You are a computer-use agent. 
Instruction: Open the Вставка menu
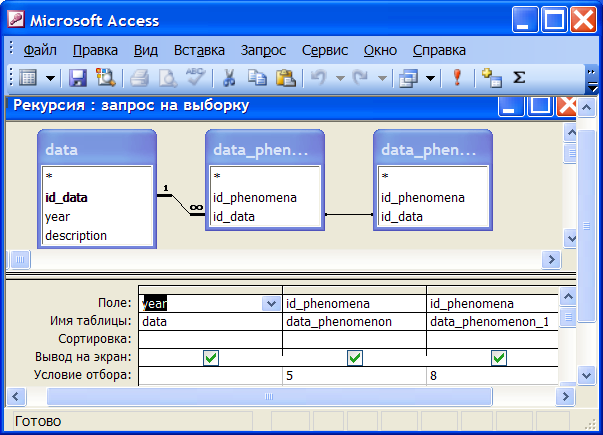pyautogui.click(x=199, y=50)
